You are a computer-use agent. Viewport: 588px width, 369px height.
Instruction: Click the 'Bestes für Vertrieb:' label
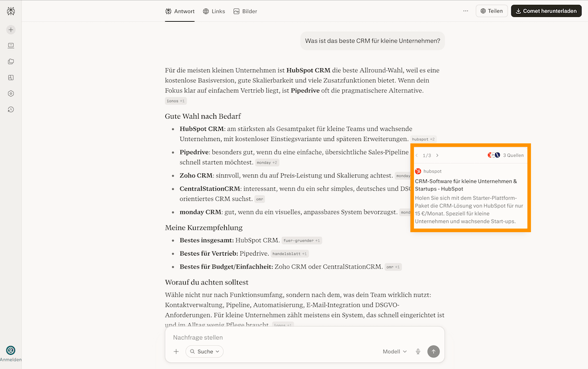click(209, 254)
